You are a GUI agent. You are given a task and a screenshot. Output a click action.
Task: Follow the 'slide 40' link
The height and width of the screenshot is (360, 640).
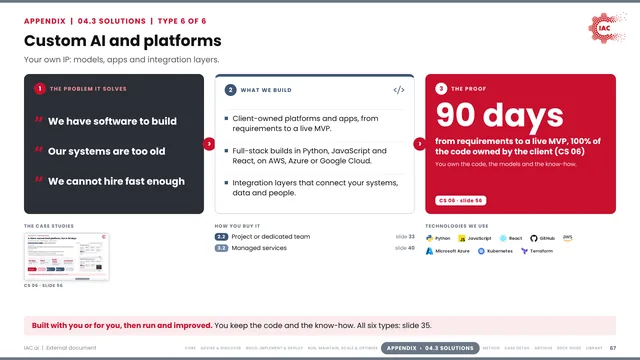point(405,248)
